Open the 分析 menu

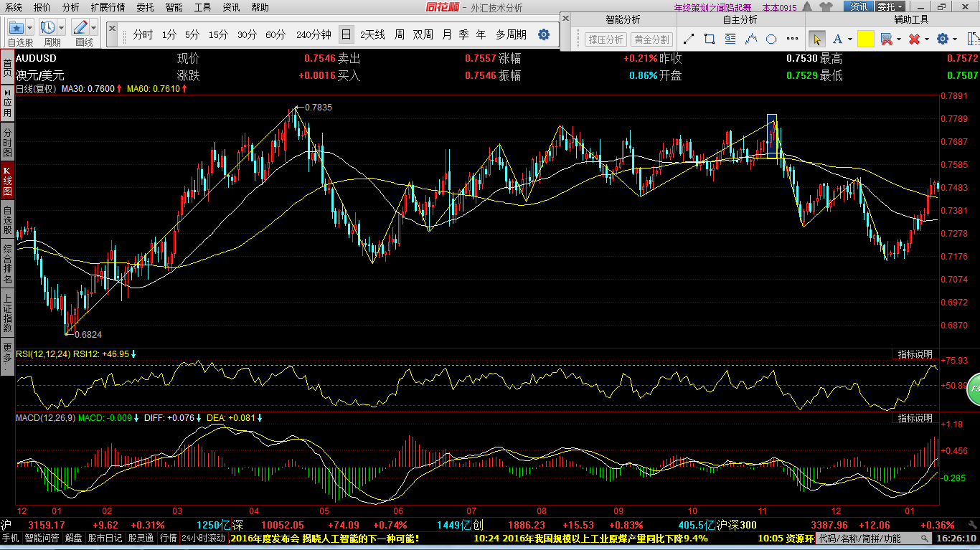70,7
